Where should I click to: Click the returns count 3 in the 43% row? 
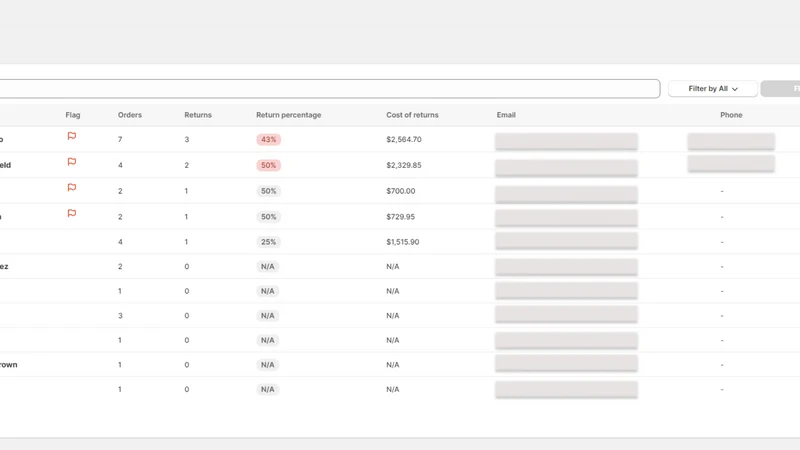point(187,139)
